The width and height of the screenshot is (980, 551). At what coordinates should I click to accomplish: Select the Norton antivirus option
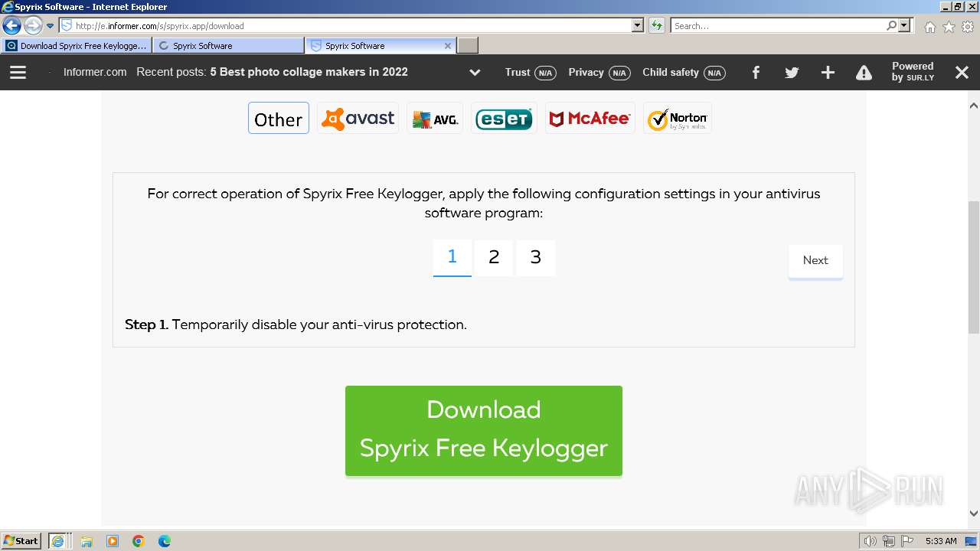(x=678, y=119)
